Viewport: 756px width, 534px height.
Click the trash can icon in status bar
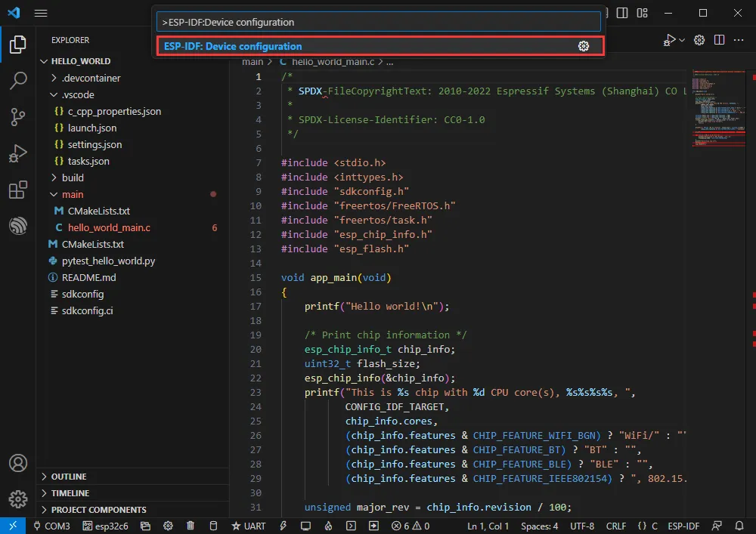click(191, 526)
